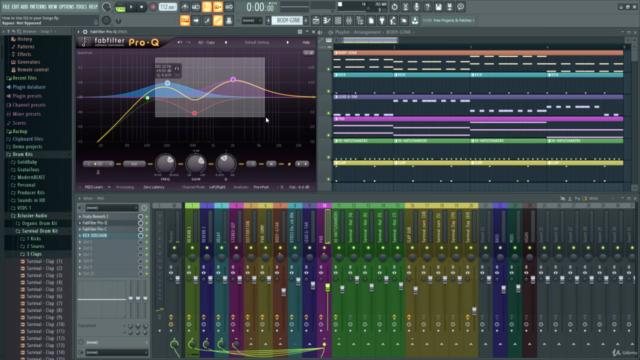640x360 pixels.
Task: Toggle mute LED on DELAY mixer track
Action: [221, 248]
